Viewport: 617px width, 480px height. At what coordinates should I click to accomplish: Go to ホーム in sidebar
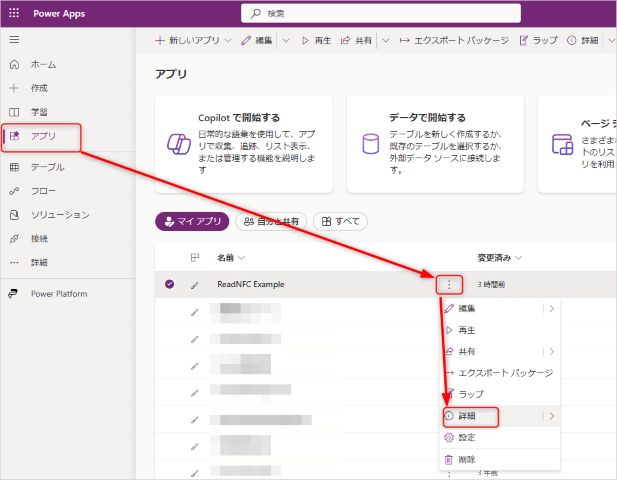click(43, 65)
